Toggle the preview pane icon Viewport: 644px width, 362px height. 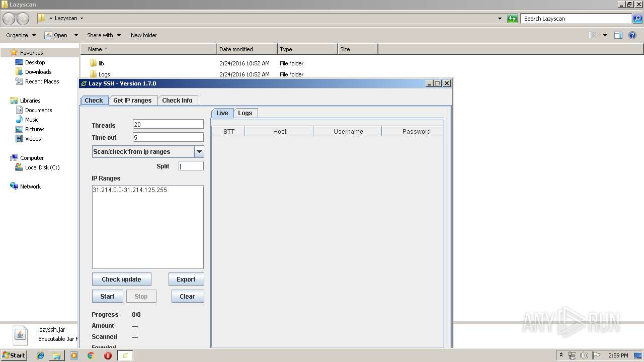(618, 35)
